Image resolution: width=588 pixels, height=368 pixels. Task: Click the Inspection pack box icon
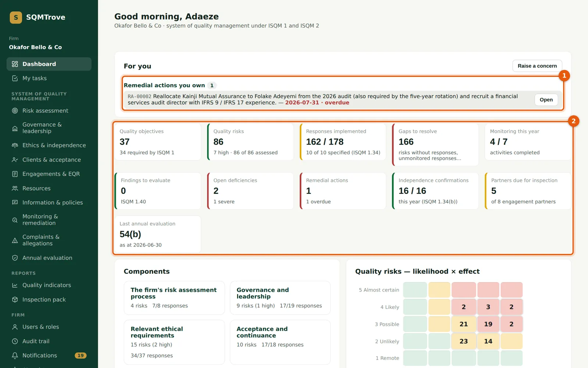point(15,300)
